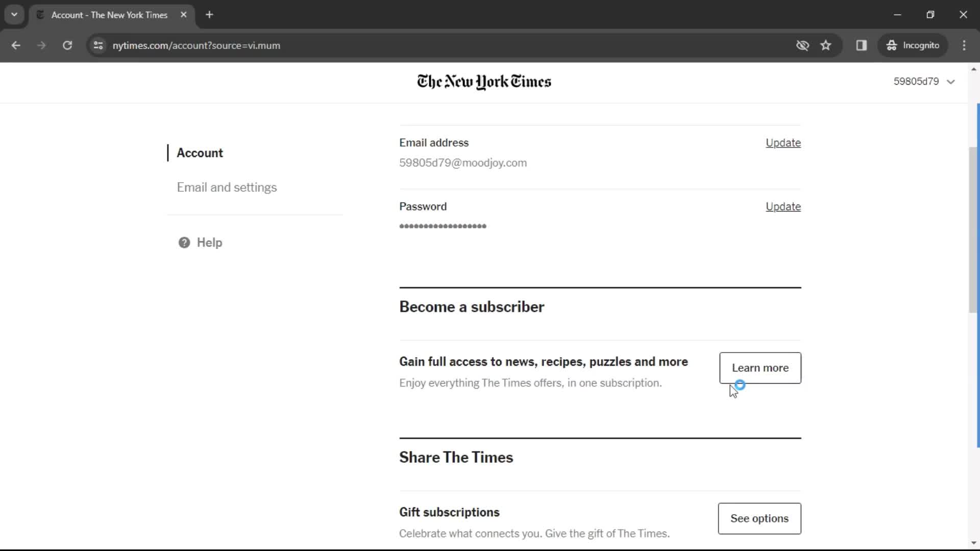Click the Help section link
Screen dimensions: 980x551
point(209,242)
